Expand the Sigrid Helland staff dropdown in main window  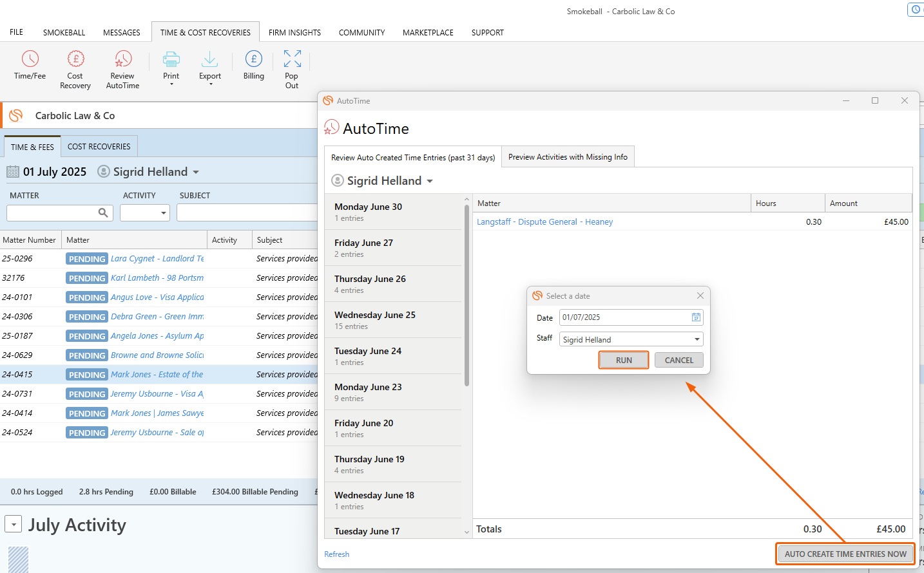pos(196,173)
